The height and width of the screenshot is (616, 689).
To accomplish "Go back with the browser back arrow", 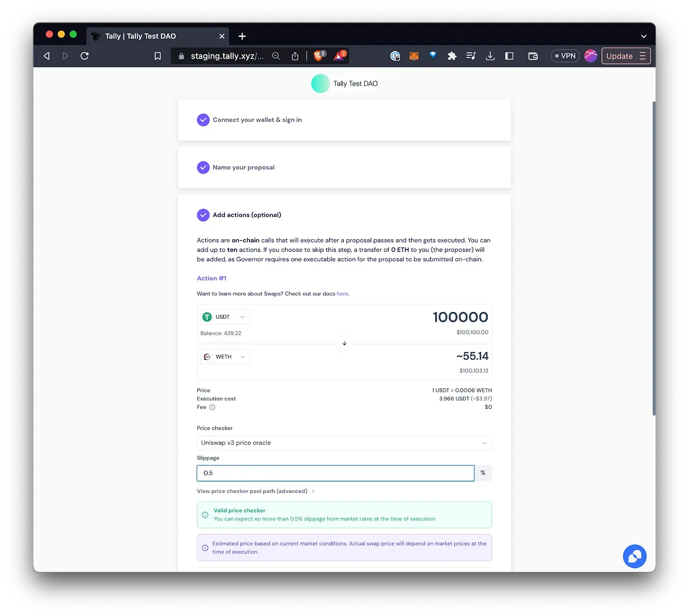I will (47, 56).
